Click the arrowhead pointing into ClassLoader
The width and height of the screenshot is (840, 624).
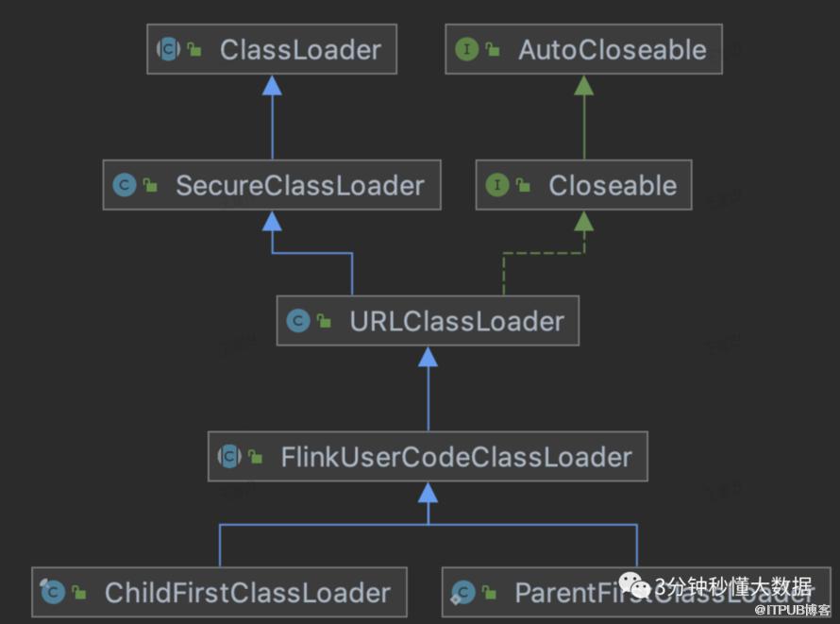pos(273,86)
